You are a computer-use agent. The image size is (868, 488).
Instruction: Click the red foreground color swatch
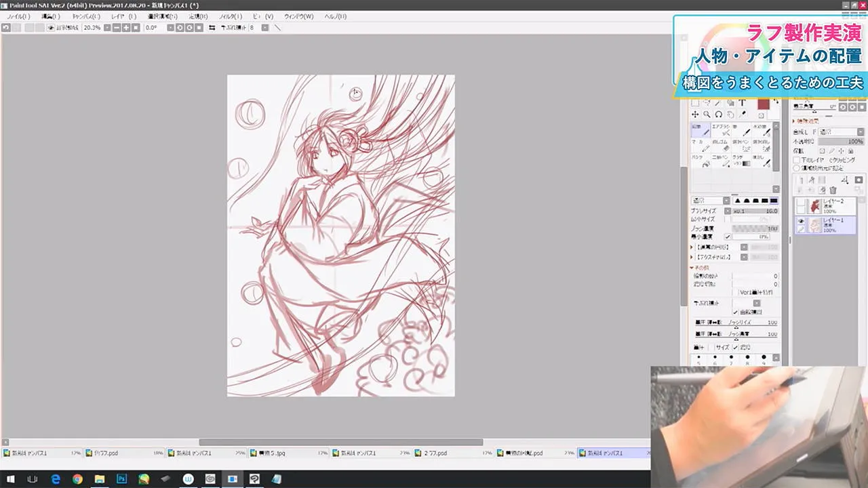(764, 104)
